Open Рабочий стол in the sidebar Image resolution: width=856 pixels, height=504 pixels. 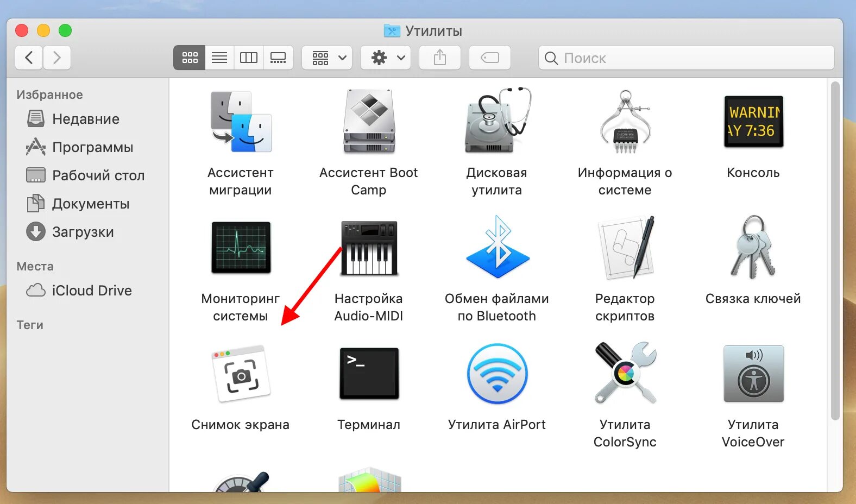[x=86, y=175]
